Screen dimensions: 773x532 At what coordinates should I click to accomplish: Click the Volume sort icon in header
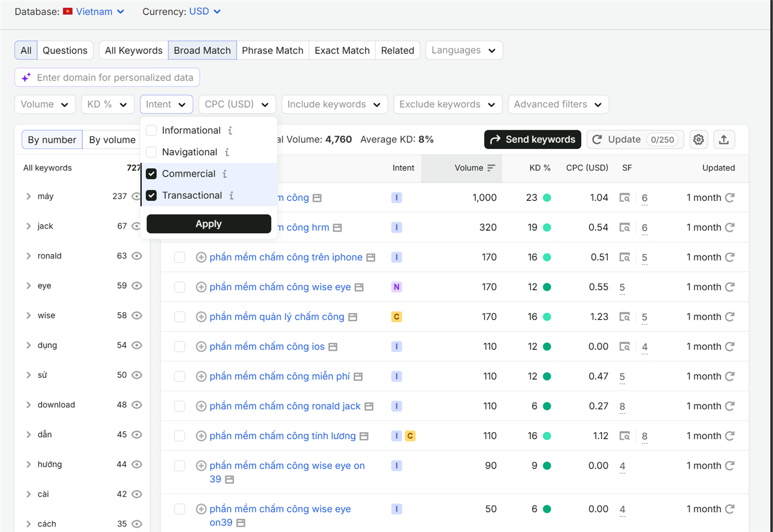491,168
